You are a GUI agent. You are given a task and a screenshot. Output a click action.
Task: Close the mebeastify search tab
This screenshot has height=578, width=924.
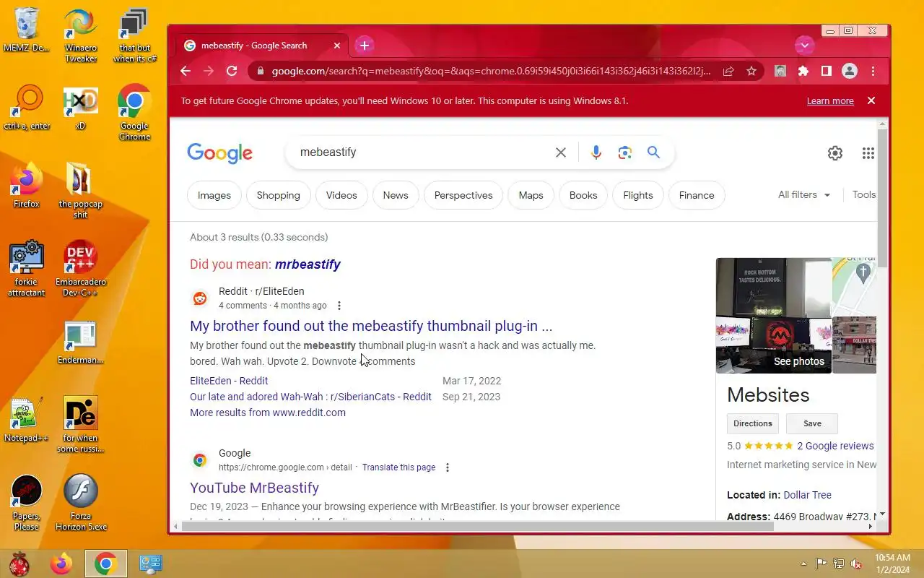(x=336, y=46)
